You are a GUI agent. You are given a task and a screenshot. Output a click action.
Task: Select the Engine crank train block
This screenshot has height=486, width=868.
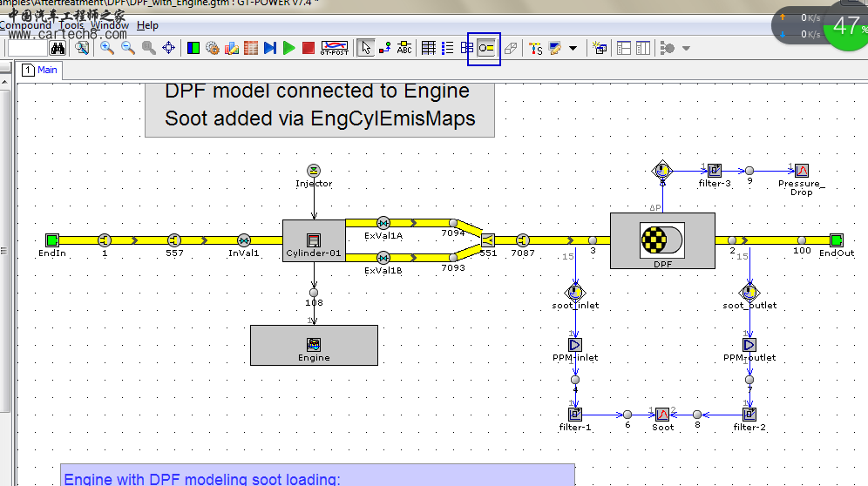tap(314, 346)
